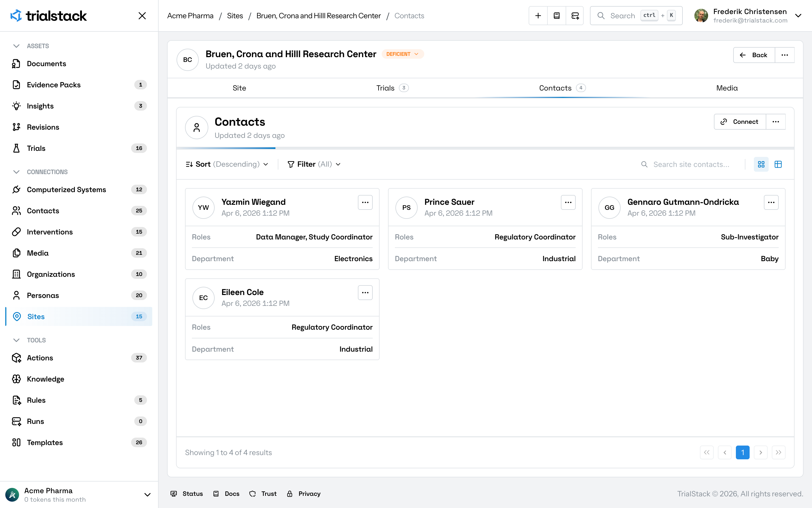Go to the first page of results
The image size is (812, 508).
click(x=707, y=452)
